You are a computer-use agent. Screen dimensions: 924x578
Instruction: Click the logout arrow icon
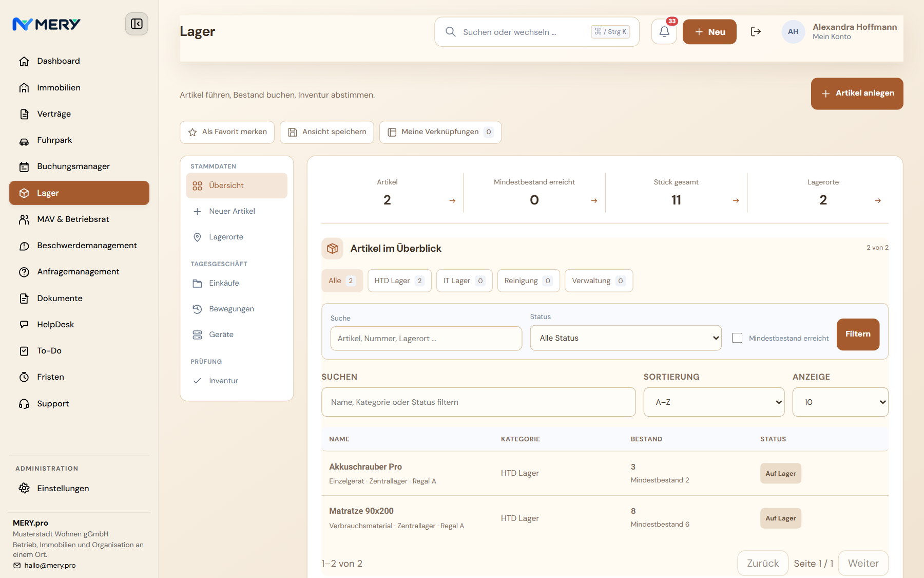pos(756,32)
